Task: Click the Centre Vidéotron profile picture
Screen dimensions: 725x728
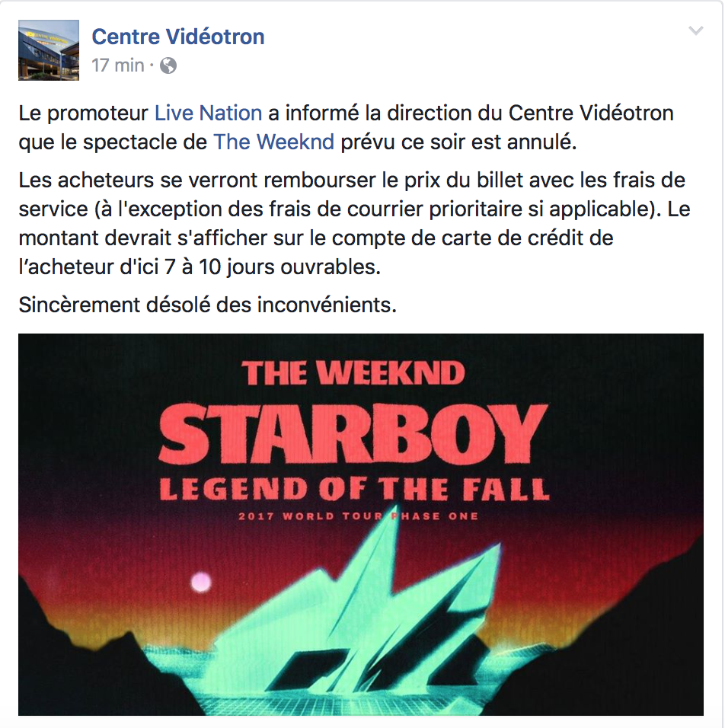Action: click(49, 50)
